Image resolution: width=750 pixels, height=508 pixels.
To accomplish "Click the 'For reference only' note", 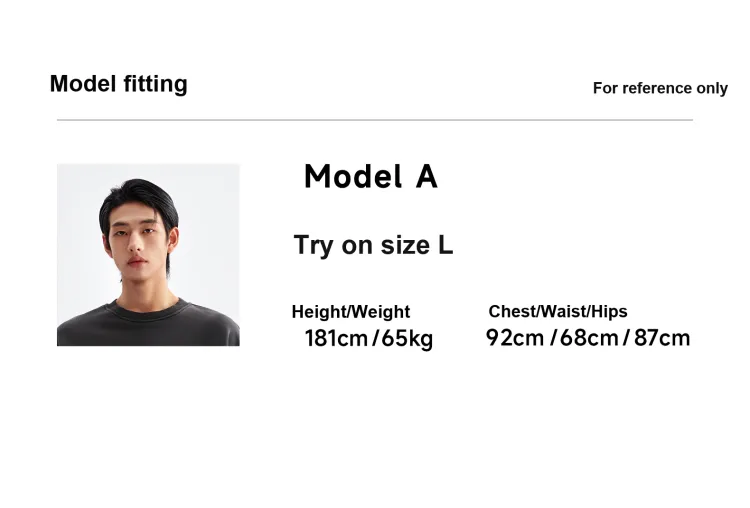I will 660,88.
